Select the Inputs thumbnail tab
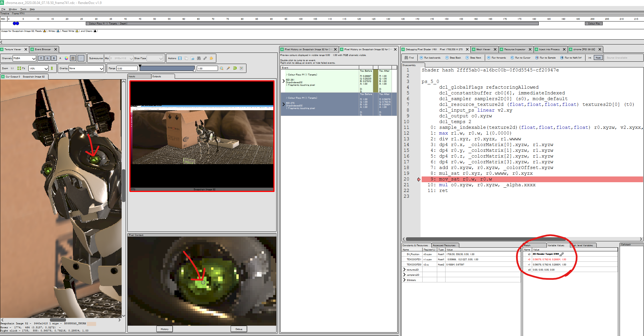 (x=139, y=76)
